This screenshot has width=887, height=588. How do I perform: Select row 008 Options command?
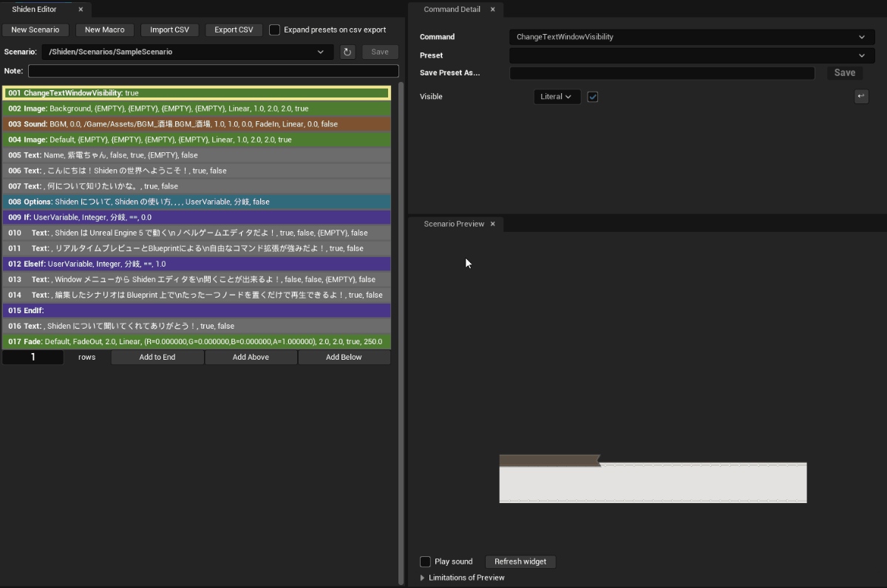click(197, 202)
